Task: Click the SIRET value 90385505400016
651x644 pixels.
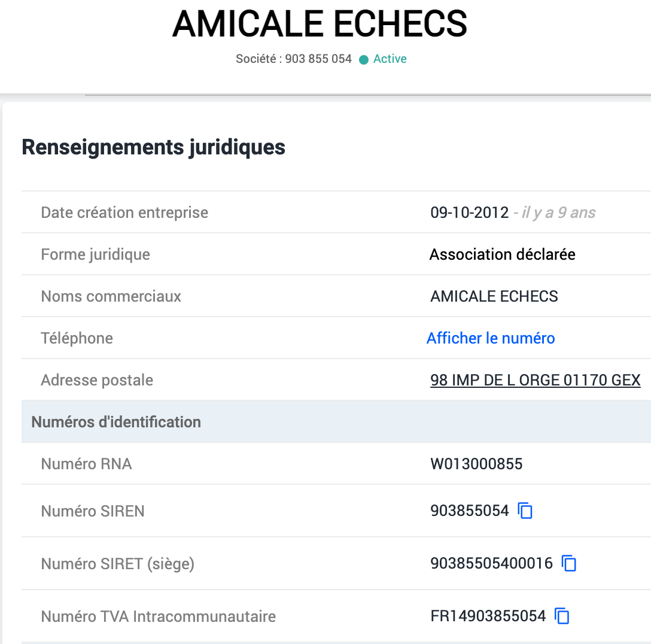Action: 491,564
